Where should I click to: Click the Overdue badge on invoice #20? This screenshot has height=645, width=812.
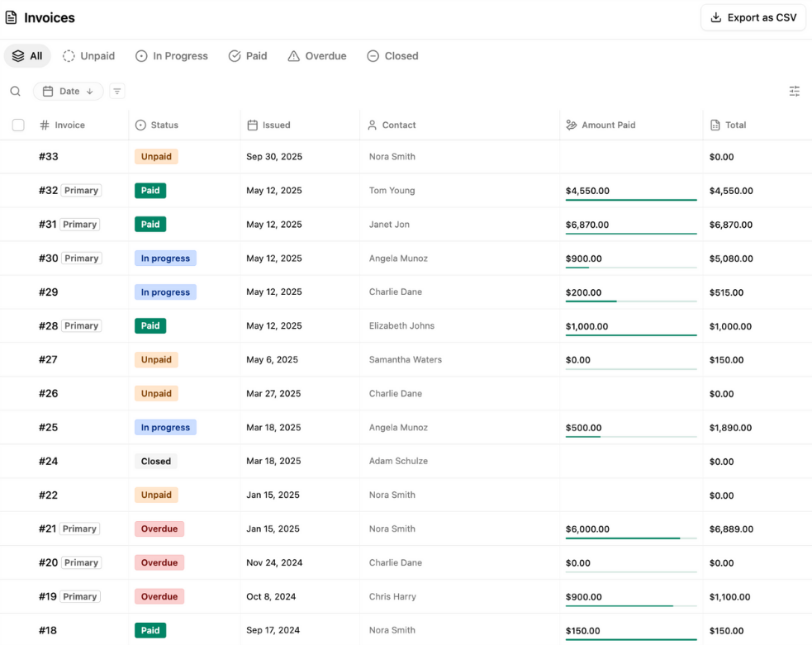point(159,562)
